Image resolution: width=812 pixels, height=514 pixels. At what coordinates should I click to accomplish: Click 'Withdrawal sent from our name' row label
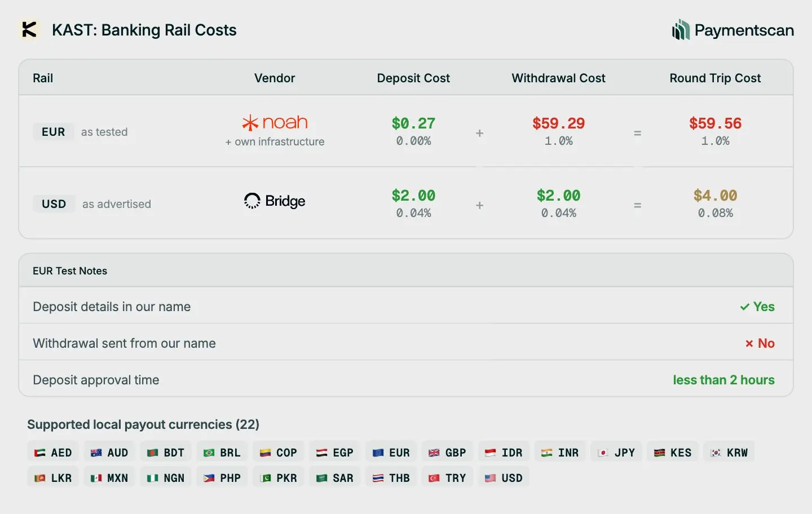coord(124,343)
